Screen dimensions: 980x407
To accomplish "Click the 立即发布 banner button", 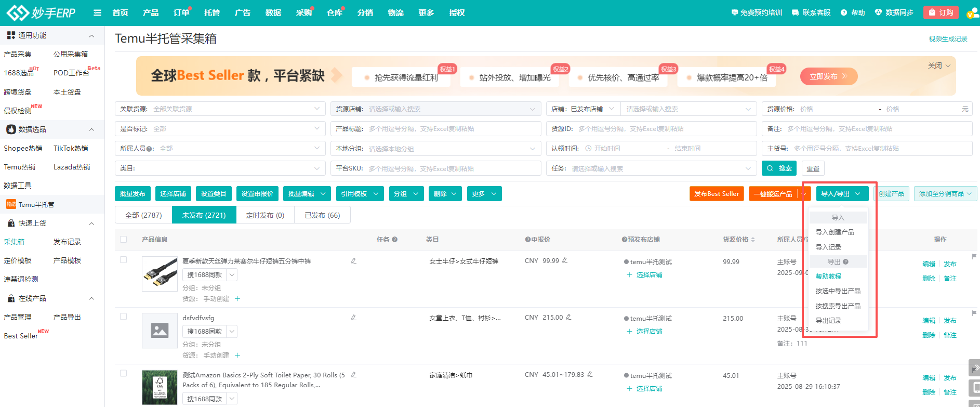I will [x=828, y=76].
